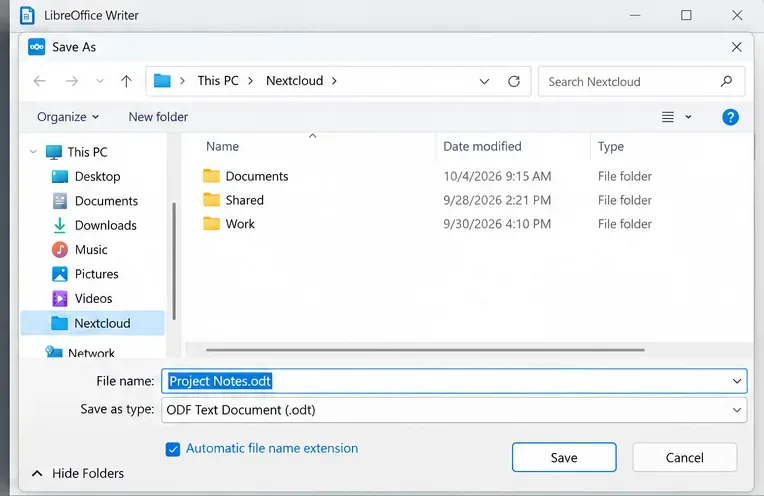Collapse the This PC tree node
Viewport: 764px width, 496px height.
(33, 152)
